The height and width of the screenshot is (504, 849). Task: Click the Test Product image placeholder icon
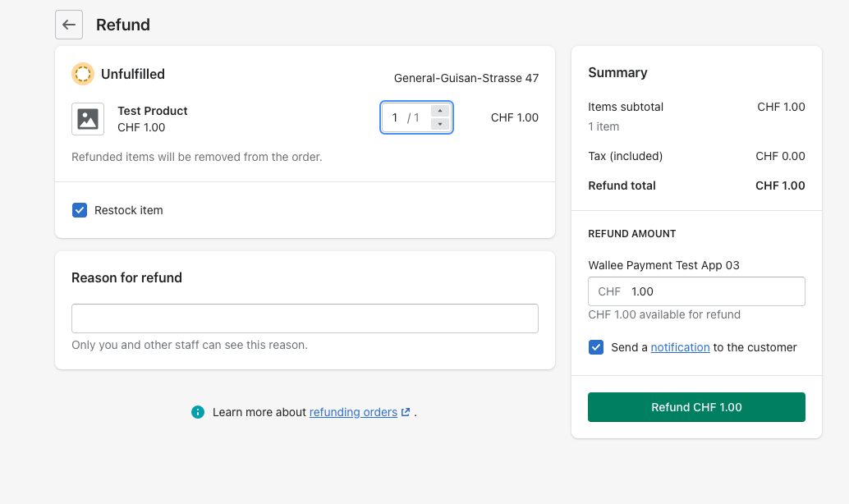88,119
